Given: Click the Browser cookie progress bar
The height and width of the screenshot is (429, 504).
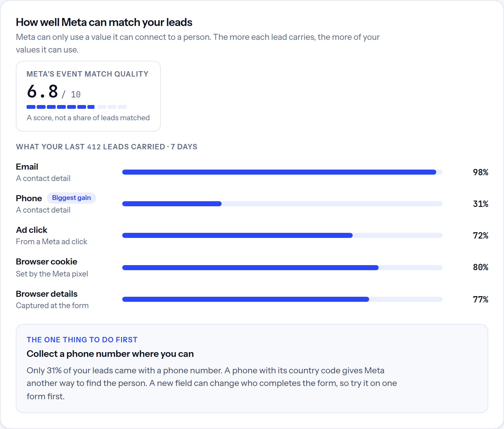Looking at the screenshot, I should point(282,268).
